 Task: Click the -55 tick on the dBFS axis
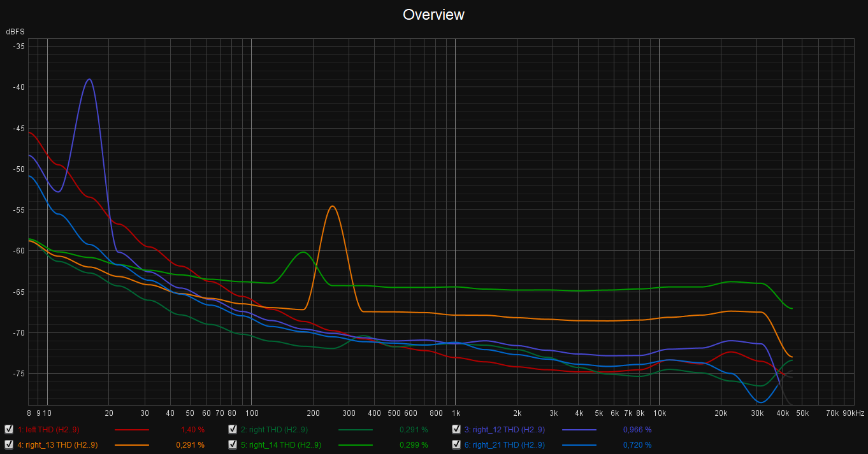pos(18,210)
